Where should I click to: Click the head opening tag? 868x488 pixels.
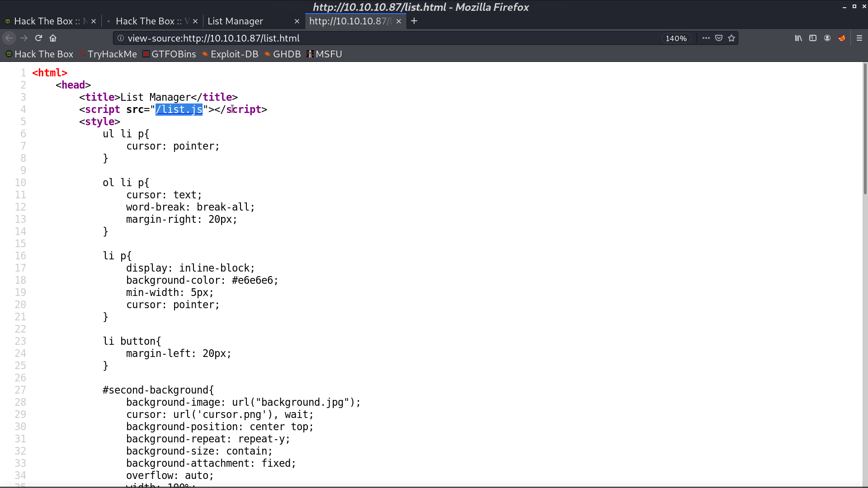tap(73, 85)
